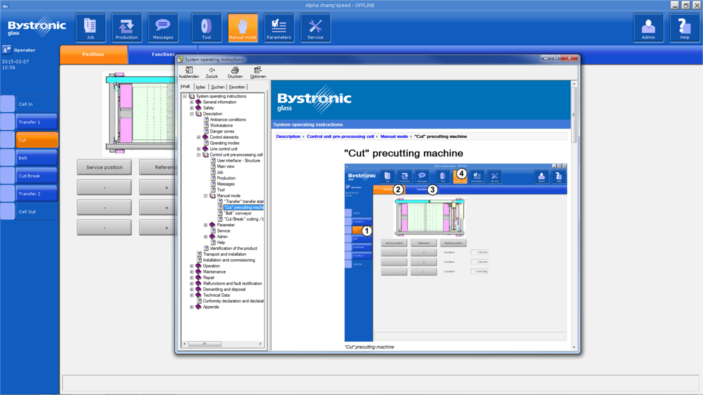Expand Line control unit tree node
Viewport: 703px width, 396px height.
click(x=199, y=149)
